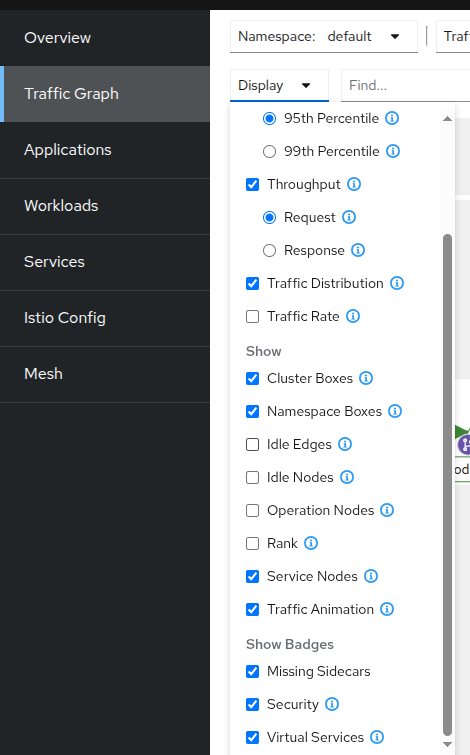Select the Response radio button
This screenshot has height=755, width=470.
[x=269, y=250]
